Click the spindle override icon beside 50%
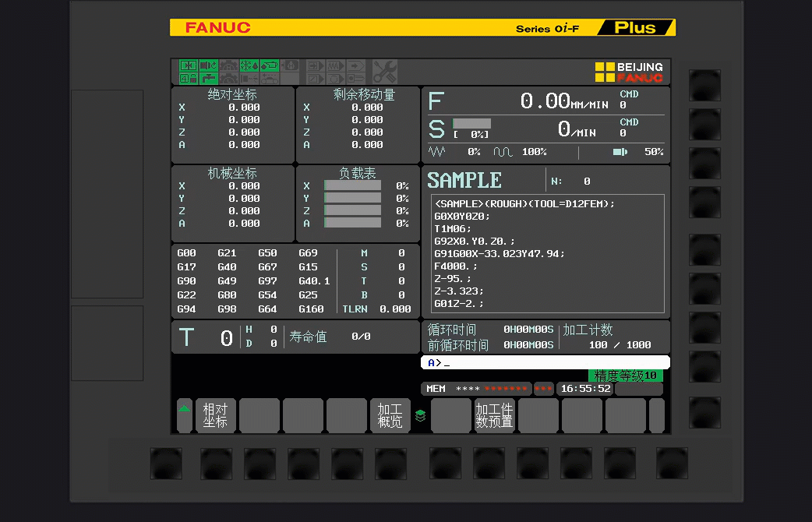 [x=620, y=152]
